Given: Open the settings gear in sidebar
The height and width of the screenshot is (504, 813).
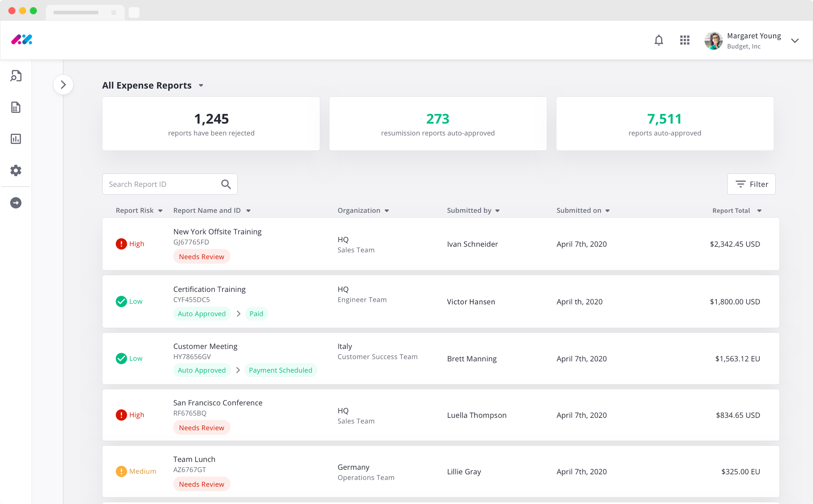Looking at the screenshot, I should [x=16, y=170].
